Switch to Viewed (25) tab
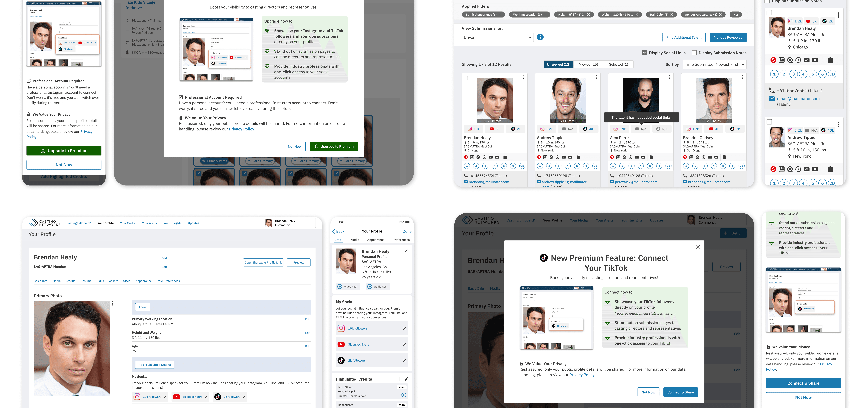The width and height of the screenshot is (868, 408). 588,64
